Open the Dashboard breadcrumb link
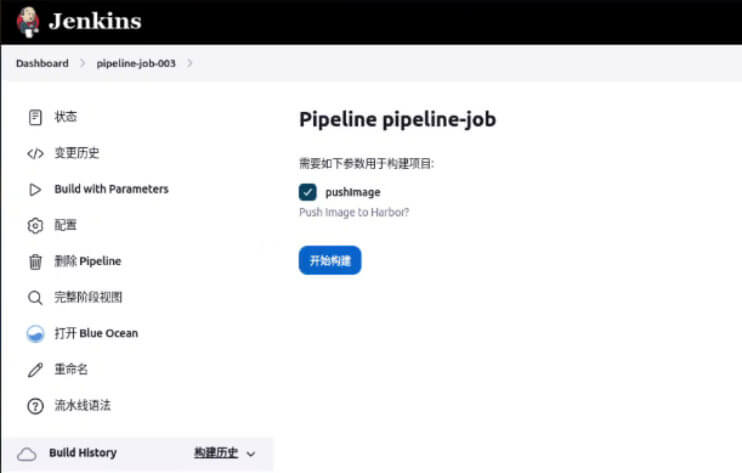Image resolution: width=742 pixels, height=473 pixels. tap(42, 63)
